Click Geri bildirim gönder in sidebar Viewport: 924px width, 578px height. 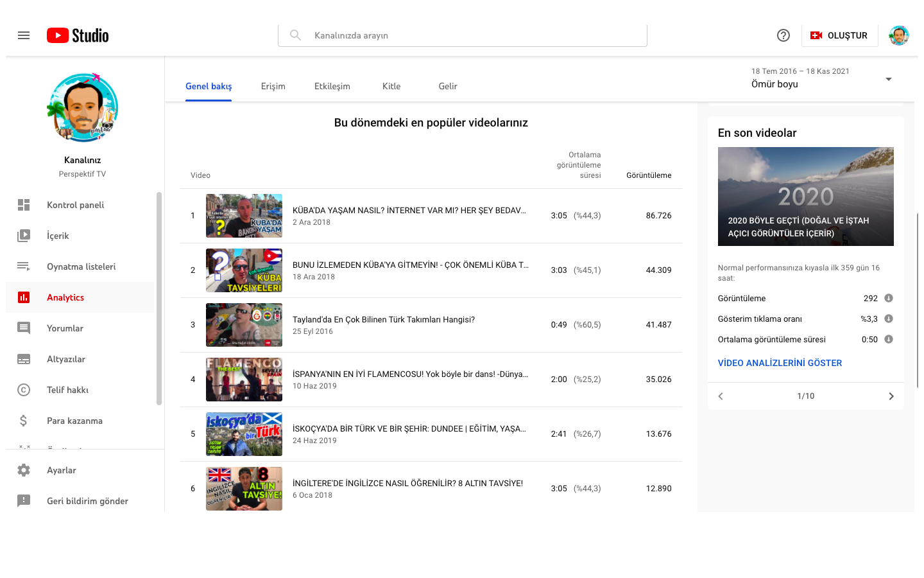(85, 501)
